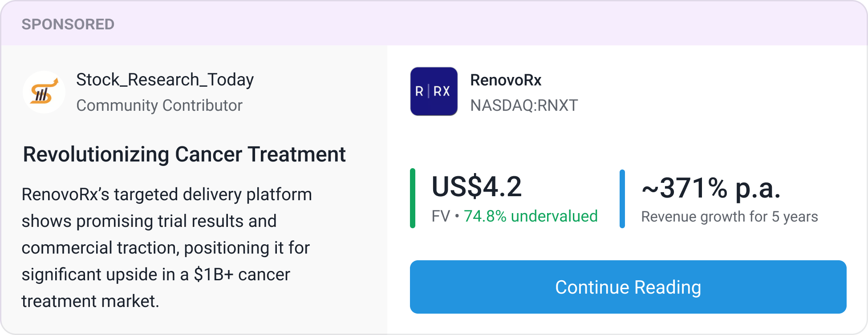Click the word 'RenovoRx's' starting the description
Viewport: 868px width, 335px height.
65,194
